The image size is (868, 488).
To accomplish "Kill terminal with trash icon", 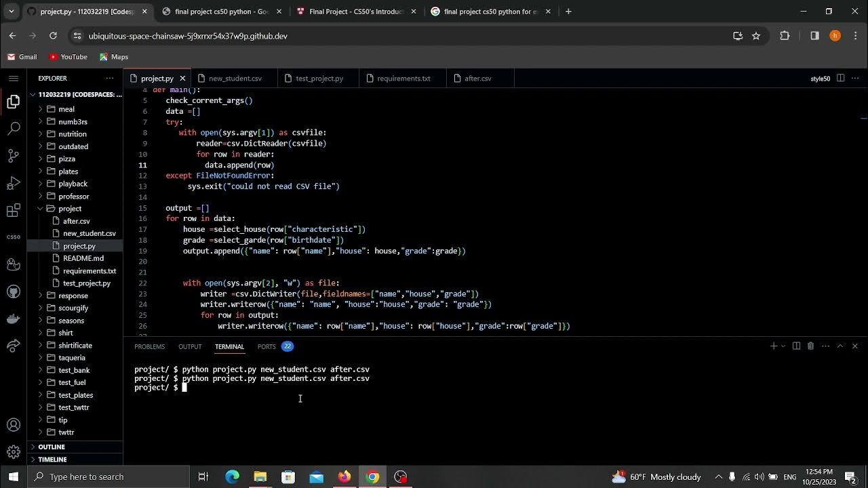I will click(810, 346).
